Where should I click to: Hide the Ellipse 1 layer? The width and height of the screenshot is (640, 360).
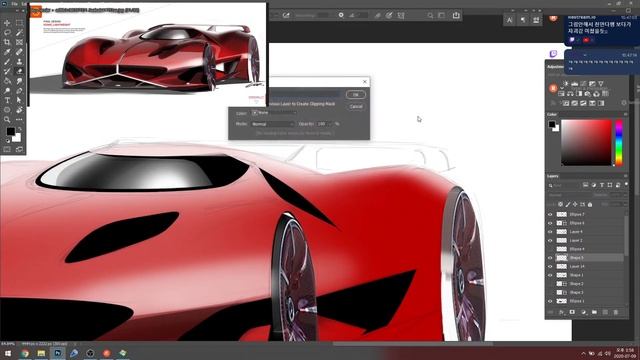point(550,301)
